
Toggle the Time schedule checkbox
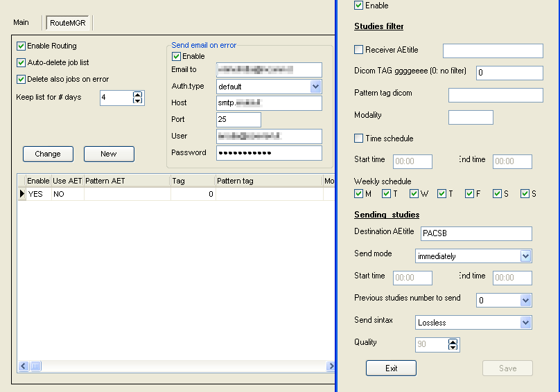pos(358,138)
